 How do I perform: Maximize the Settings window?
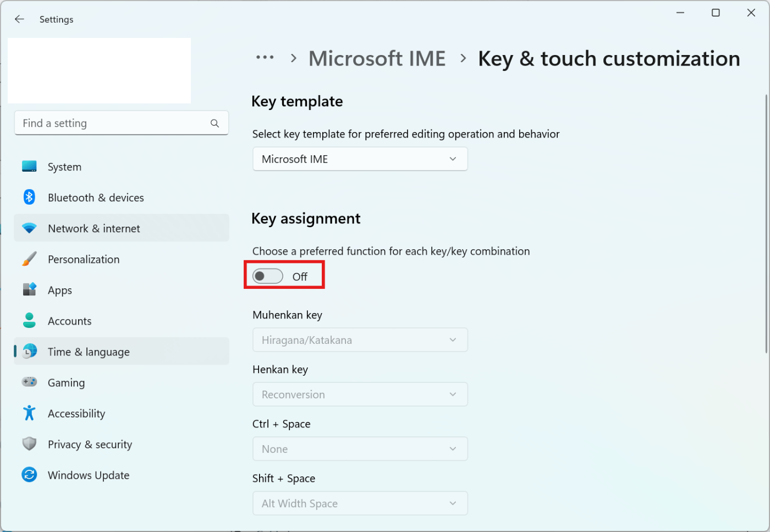(x=716, y=13)
